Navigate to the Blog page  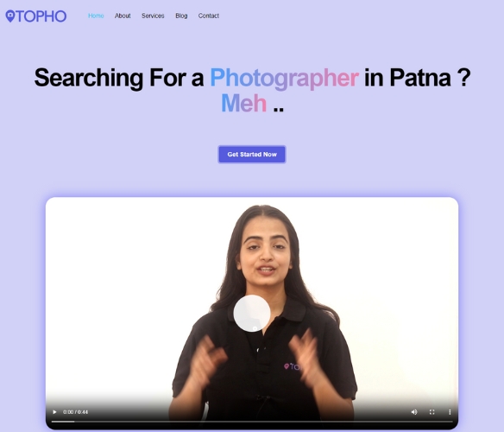(181, 16)
